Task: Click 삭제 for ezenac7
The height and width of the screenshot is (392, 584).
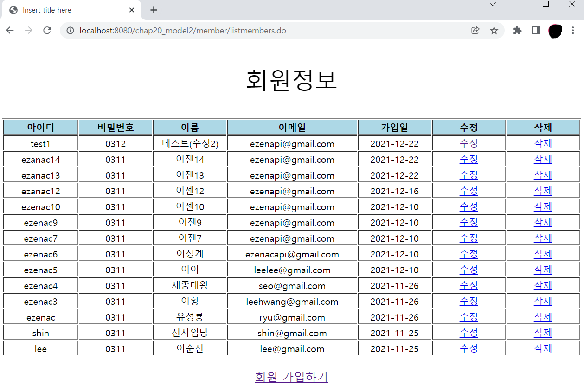Action: point(543,238)
